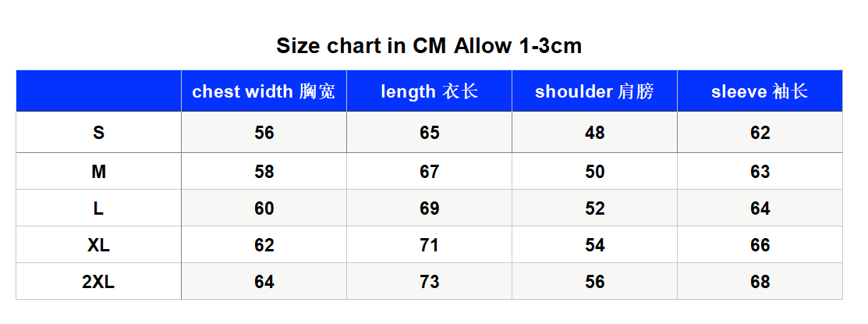
Task: Select sleeve value 66 for size XL
Action: click(760, 245)
